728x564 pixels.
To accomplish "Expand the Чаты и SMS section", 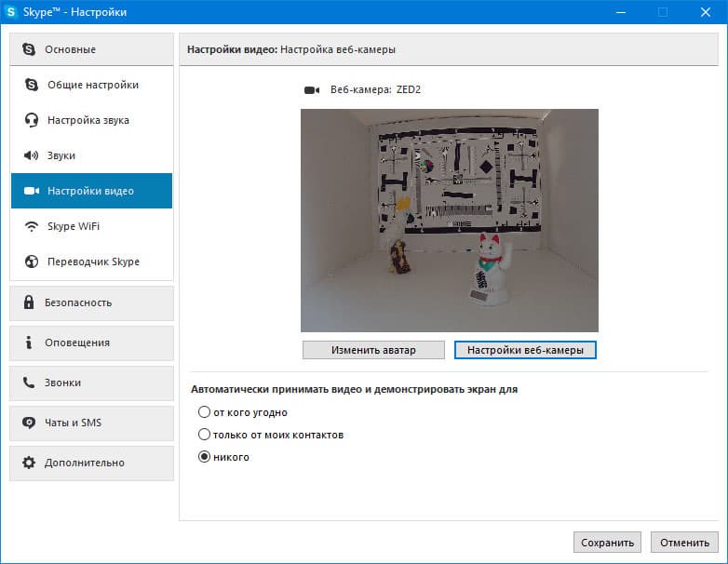I will click(91, 423).
